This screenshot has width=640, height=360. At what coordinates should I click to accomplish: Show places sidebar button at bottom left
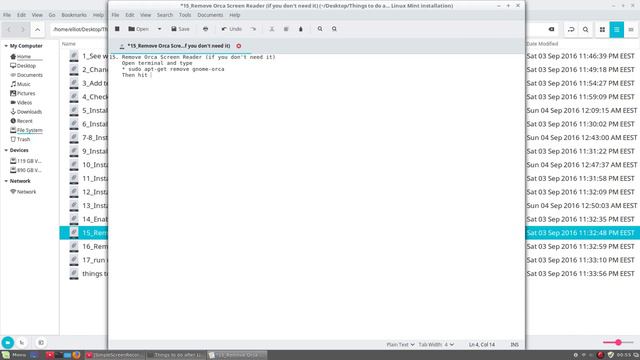point(7,342)
